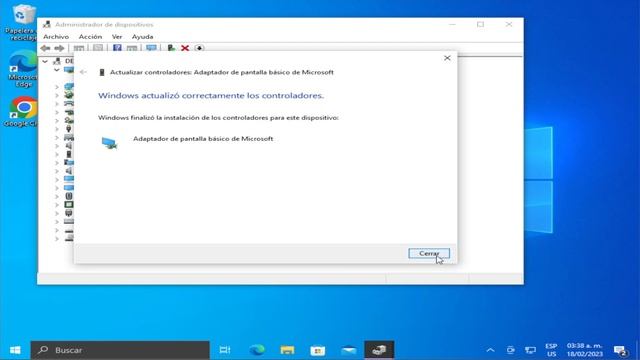Close the driver update dialog with X
640x360 pixels.
click(x=447, y=58)
